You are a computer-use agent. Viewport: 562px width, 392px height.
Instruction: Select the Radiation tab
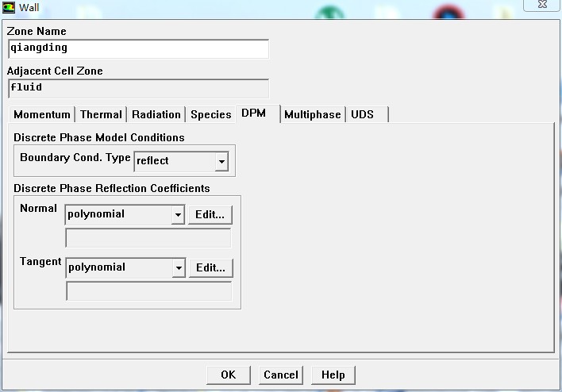156,115
